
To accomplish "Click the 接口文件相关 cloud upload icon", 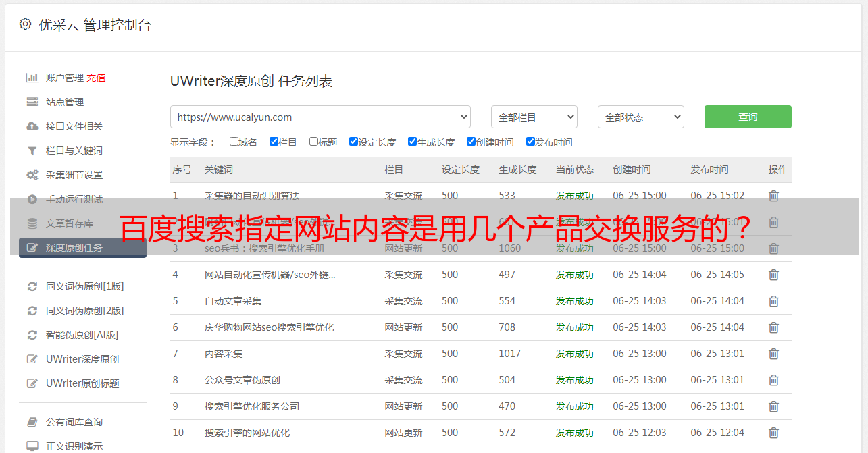I will point(32,126).
